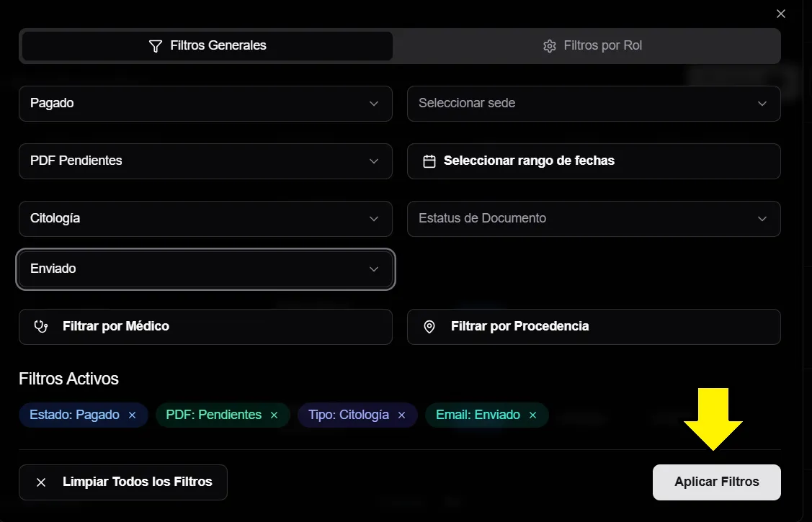This screenshot has height=522, width=812.
Task: Open Filtrar por Procedencia selector
Action: click(594, 327)
